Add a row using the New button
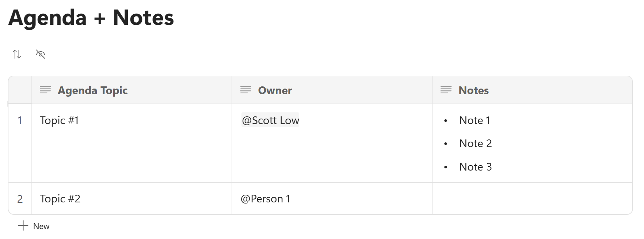Viewport: 644px width, 239px height. coord(41,226)
